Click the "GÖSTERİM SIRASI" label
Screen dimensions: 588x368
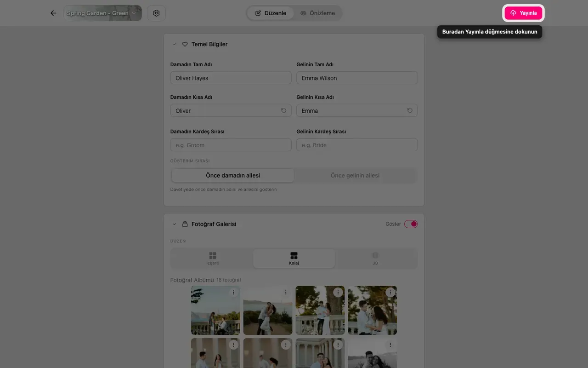point(190,161)
